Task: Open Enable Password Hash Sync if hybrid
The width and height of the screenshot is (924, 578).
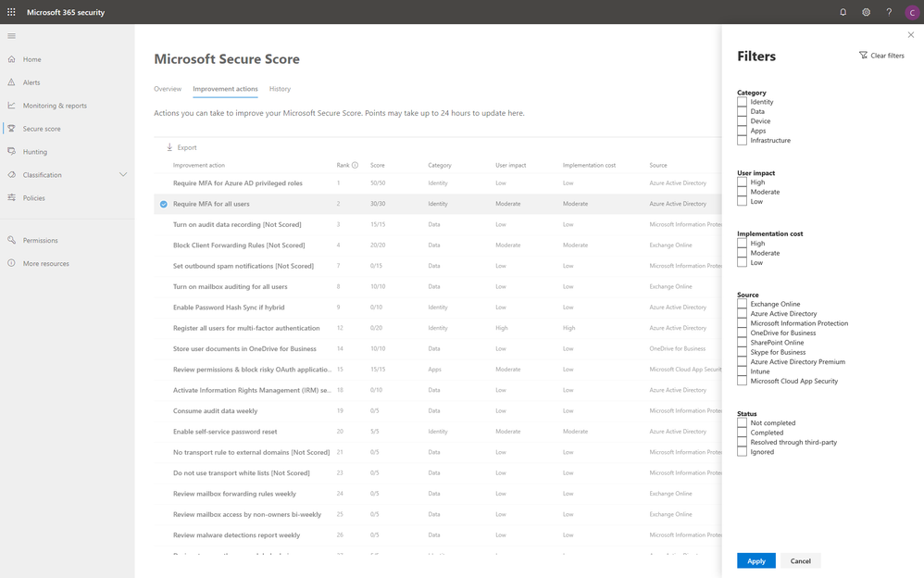Action: [x=229, y=308]
